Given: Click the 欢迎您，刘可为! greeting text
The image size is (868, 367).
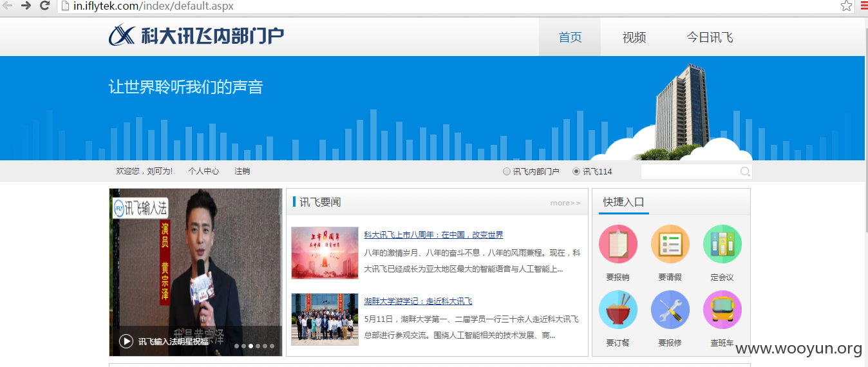Looking at the screenshot, I should 144,171.
